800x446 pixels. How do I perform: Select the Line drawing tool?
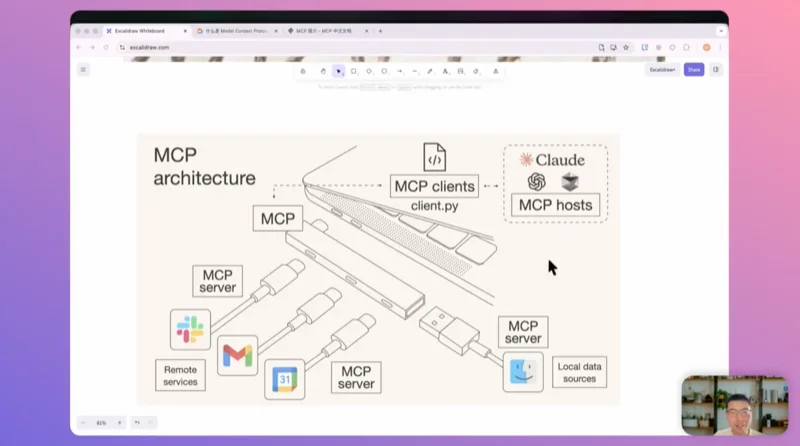(415, 71)
